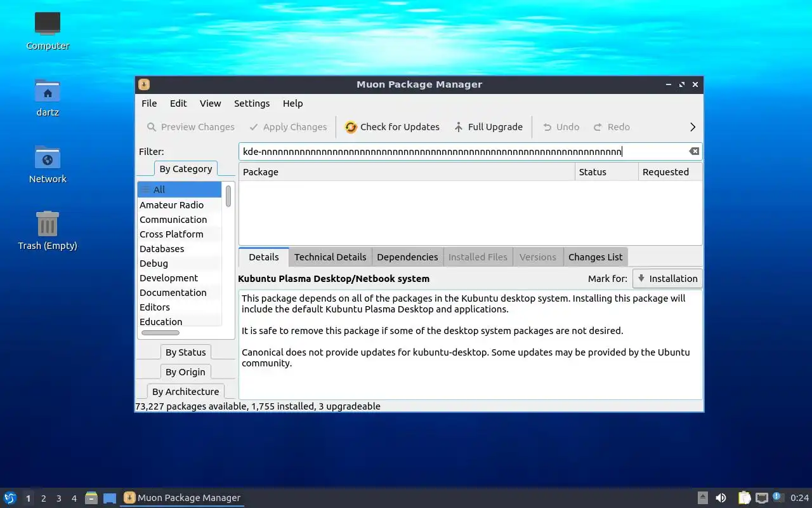Select the Details tab
This screenshot has height=508, width=812.
[x=264, y=257]
